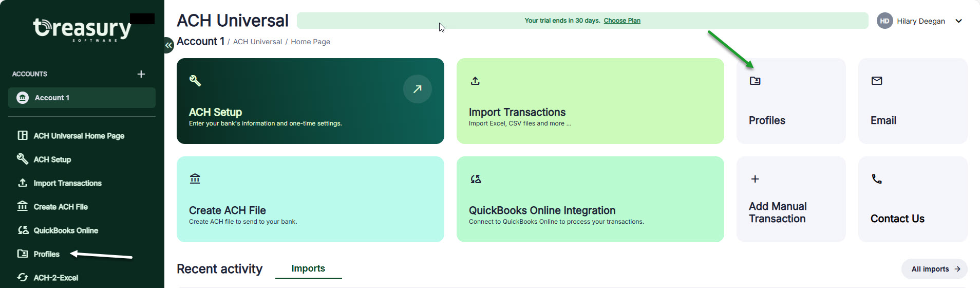Image resolution: width=980 pixels, height=288 pixels.
Task: Click the Treasury Software logo
Action: click(x=82, y=29)
